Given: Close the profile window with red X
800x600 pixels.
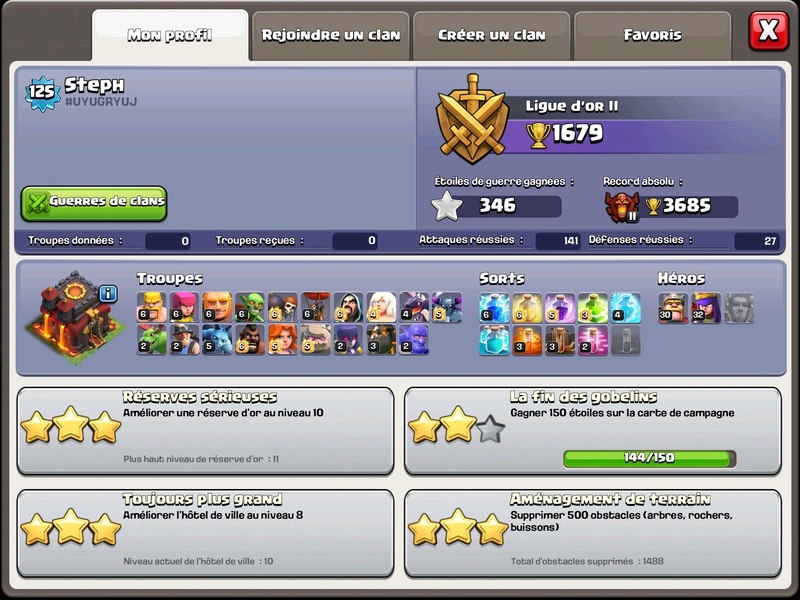Looking at the screenshot, I should [769, 31].
